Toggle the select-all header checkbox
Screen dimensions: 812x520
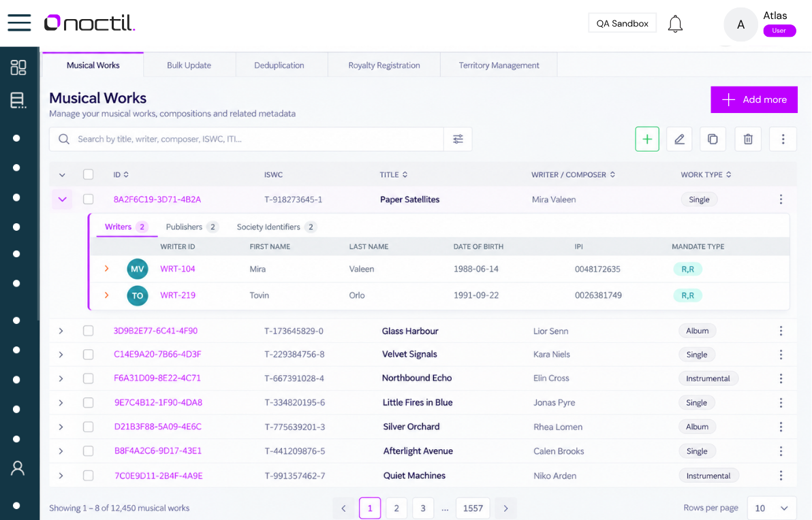pos(88,174)
